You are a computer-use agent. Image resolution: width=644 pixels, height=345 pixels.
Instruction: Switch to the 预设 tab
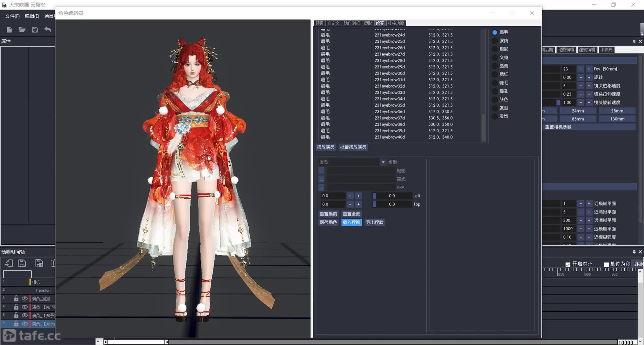pos(319,23)
